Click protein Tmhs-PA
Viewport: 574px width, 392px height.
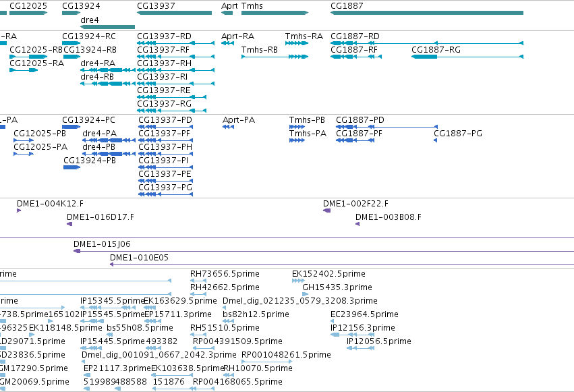[x=297, y=140]
